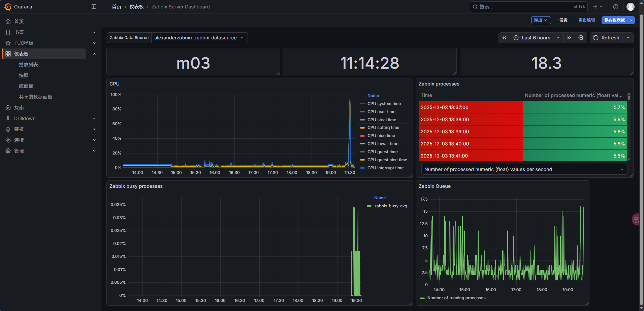
Task: Expand the Connections section chevron
Action: pyautogui.click(x=94, y=140)
